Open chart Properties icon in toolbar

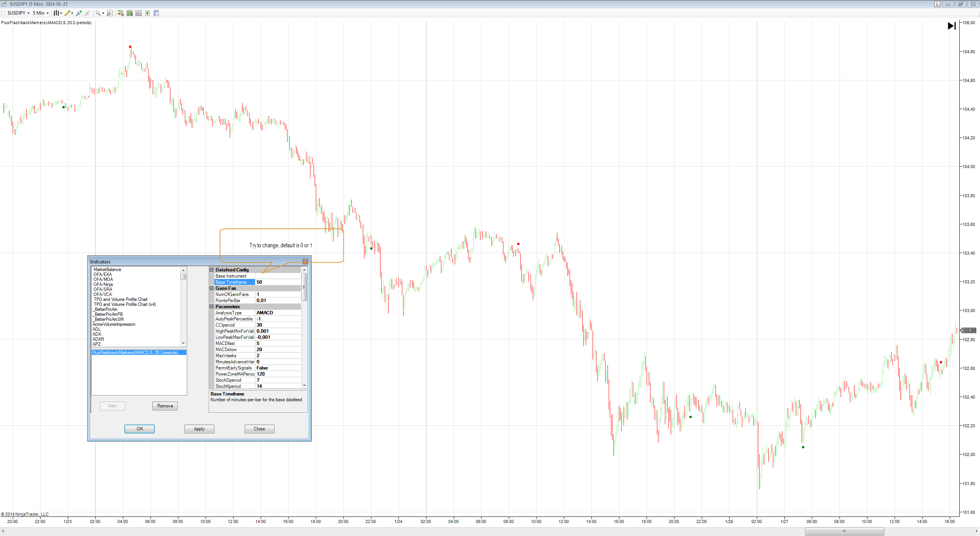pyautogui.click(x=156, y=13)
